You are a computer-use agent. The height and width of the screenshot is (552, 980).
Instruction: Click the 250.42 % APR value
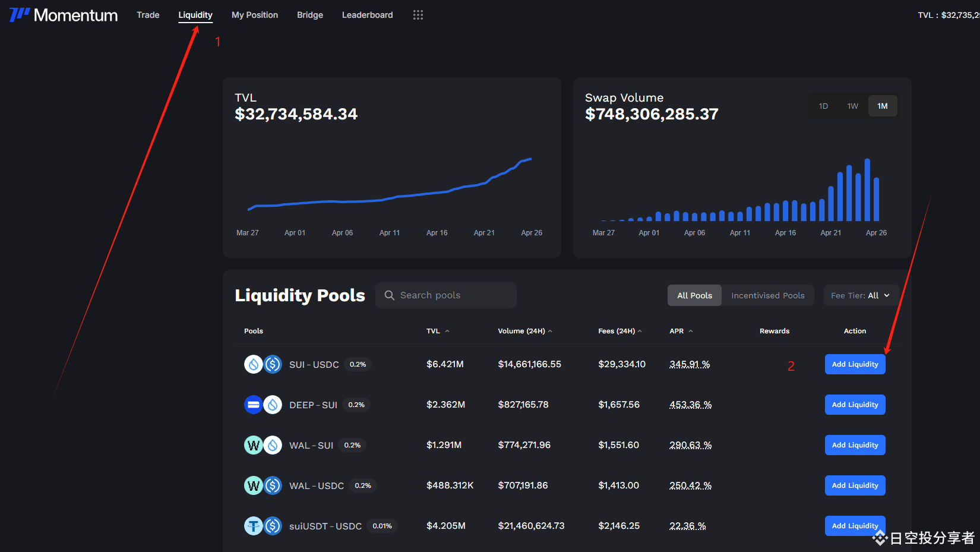(x=690, y=485)
